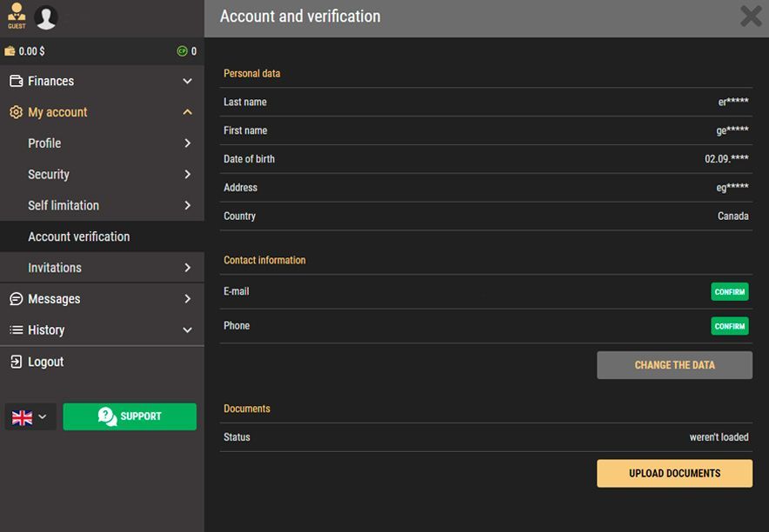Open the Self limitation submenu
Image resolution: width=769 pixels, height=532 pixels.
coord(102,206)
